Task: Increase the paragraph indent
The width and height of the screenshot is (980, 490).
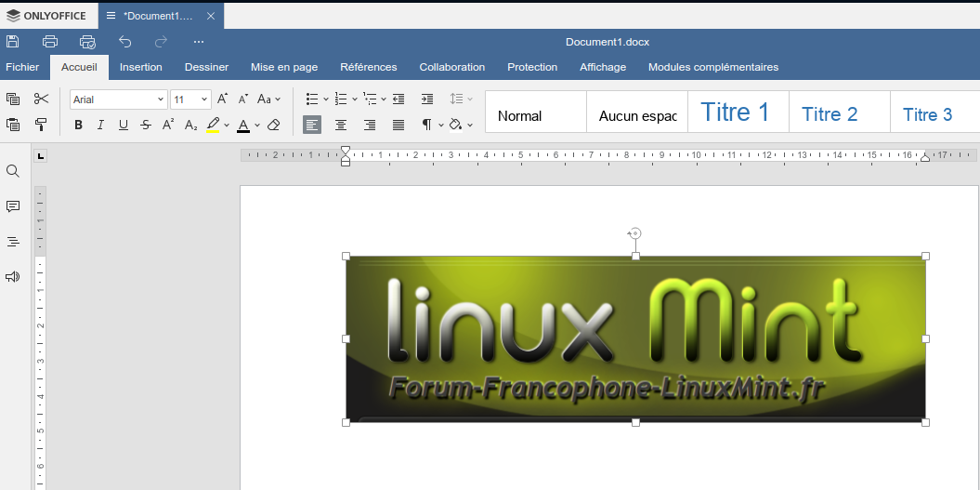Action: coord(427,99)
